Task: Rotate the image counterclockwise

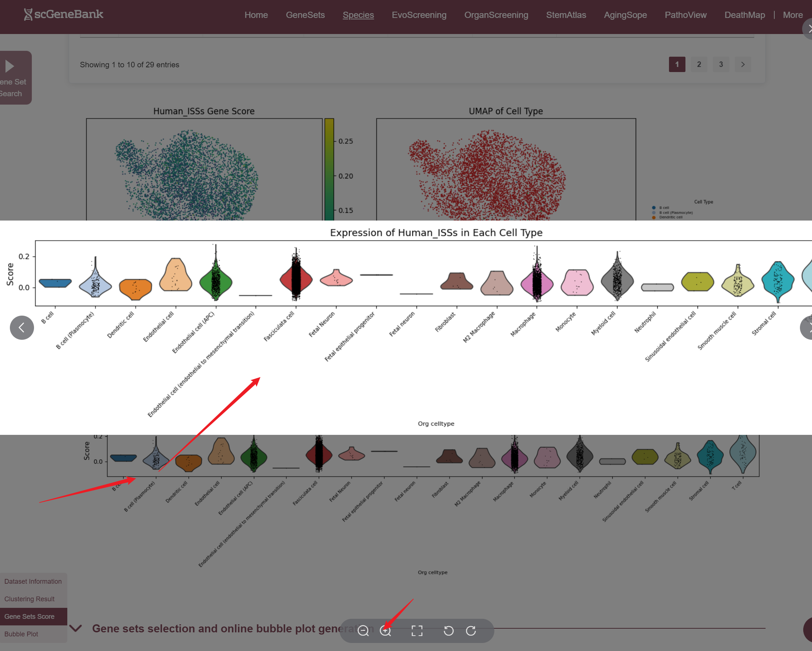Action: [x=448, y=631]
